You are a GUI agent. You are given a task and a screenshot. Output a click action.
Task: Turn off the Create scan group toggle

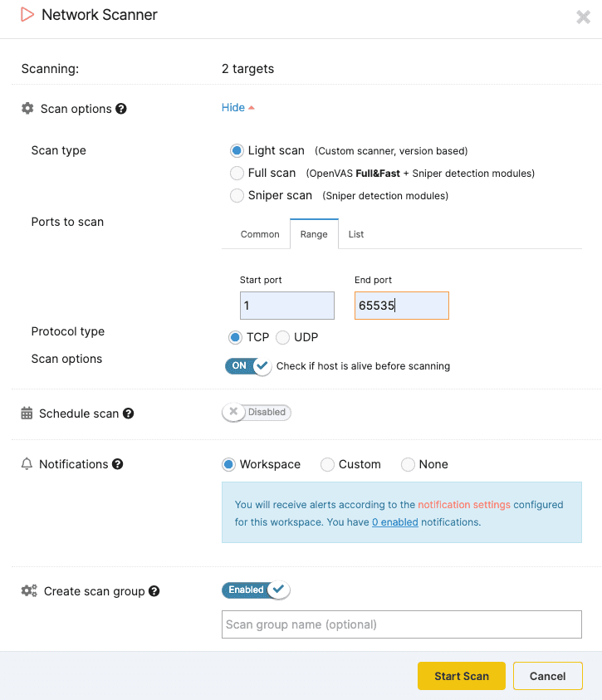click(x=255, y=590)
